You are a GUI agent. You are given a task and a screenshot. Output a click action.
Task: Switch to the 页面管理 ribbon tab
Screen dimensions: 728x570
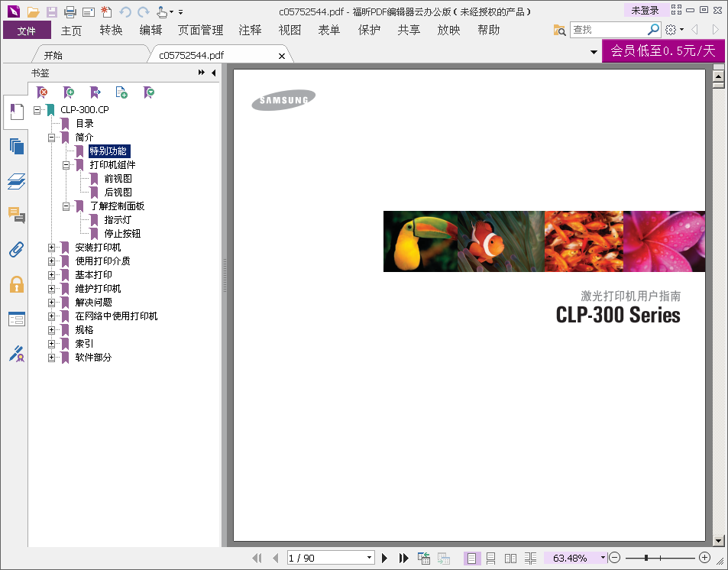pyautogui.click(x=201, y=31)
